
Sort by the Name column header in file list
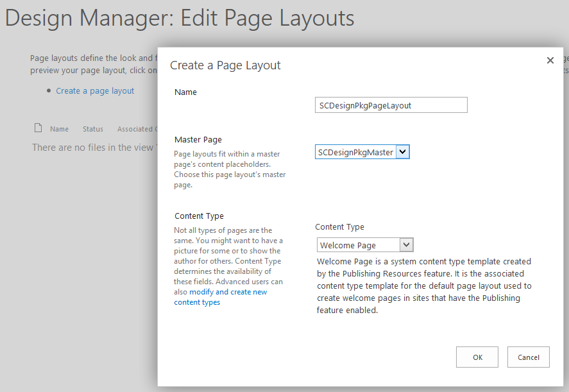(59, 129)
